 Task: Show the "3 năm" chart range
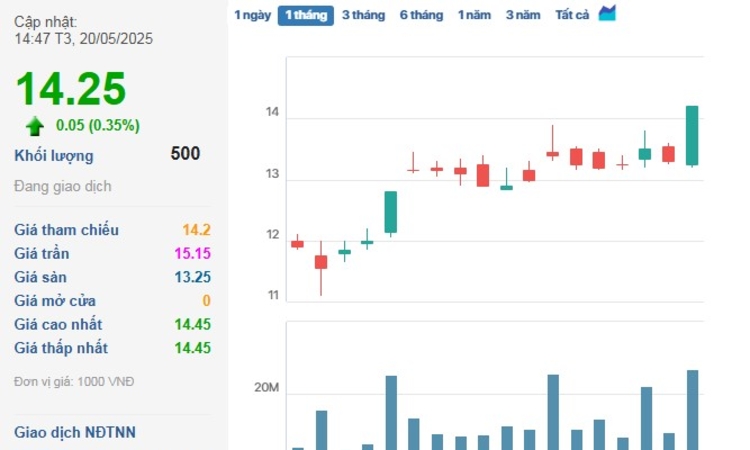tap(522, 15)
